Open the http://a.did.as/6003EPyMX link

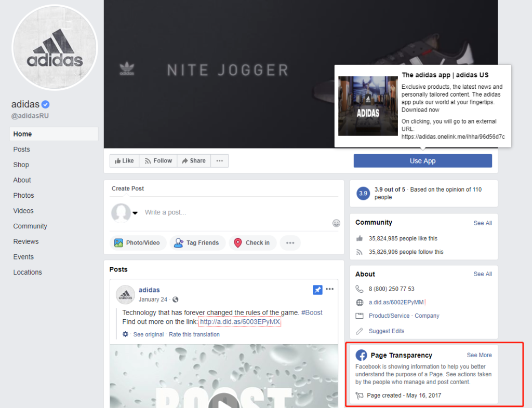[x=240, y=322]
